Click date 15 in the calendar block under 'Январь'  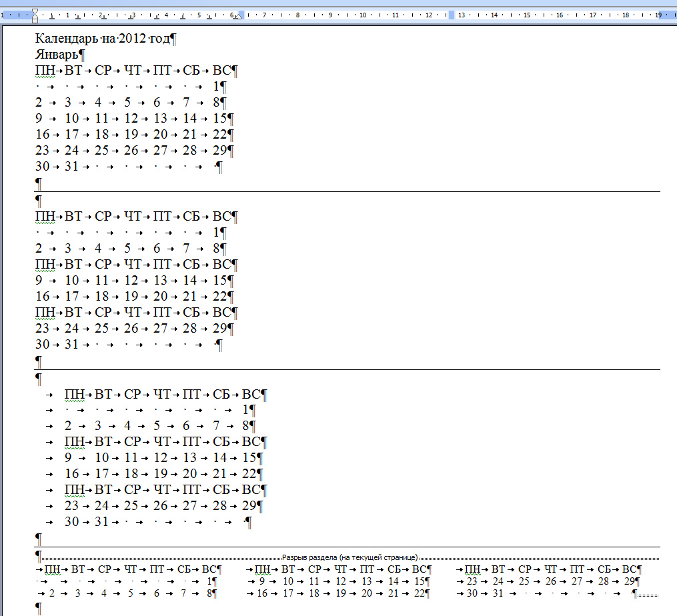click(x=219, y=118)
